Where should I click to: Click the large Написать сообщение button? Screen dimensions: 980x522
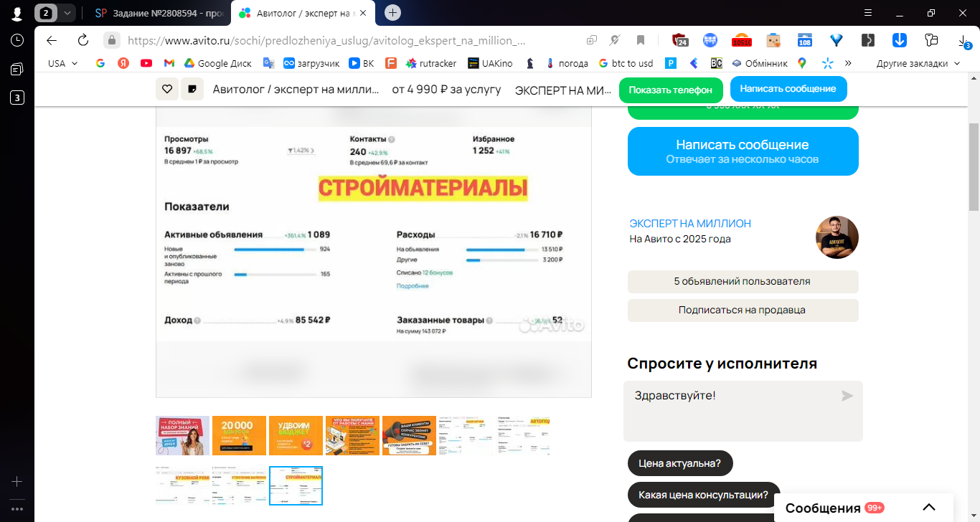click(743, 151)
